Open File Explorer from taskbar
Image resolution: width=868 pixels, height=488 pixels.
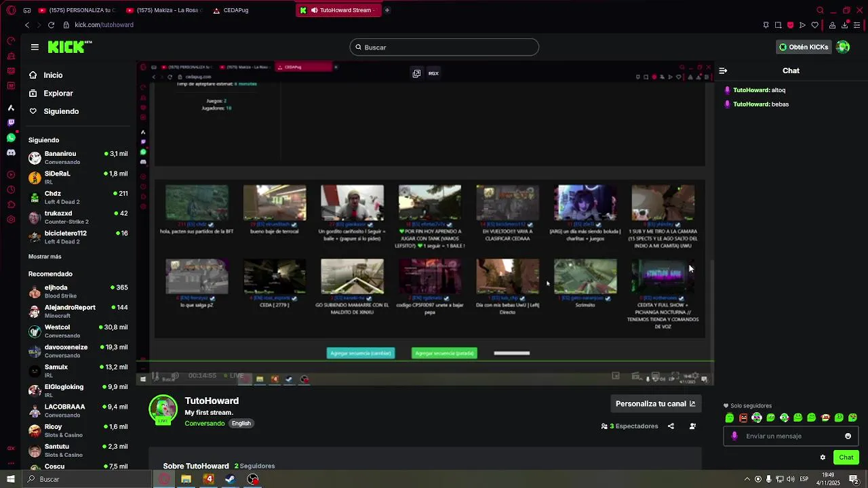tap(186, 479)
